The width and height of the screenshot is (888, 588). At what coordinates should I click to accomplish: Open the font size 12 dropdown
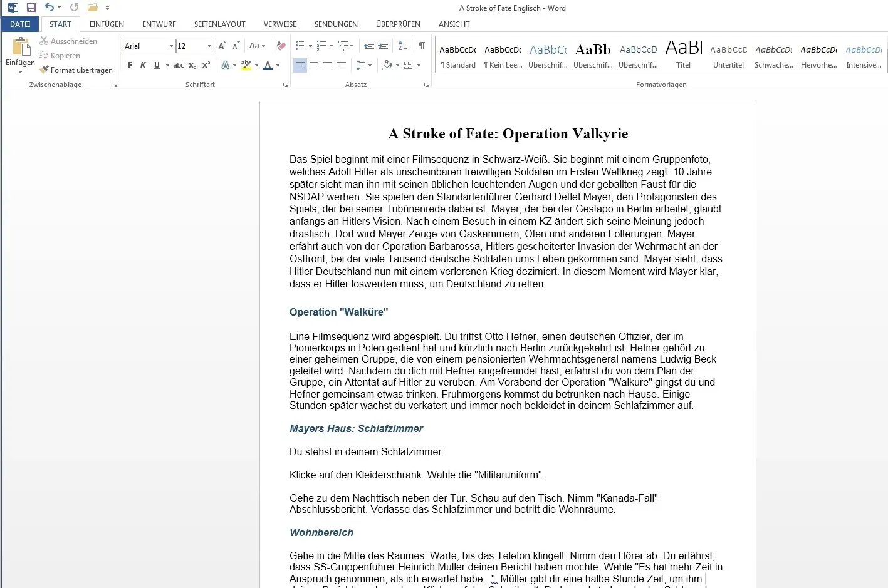[209, 46]
